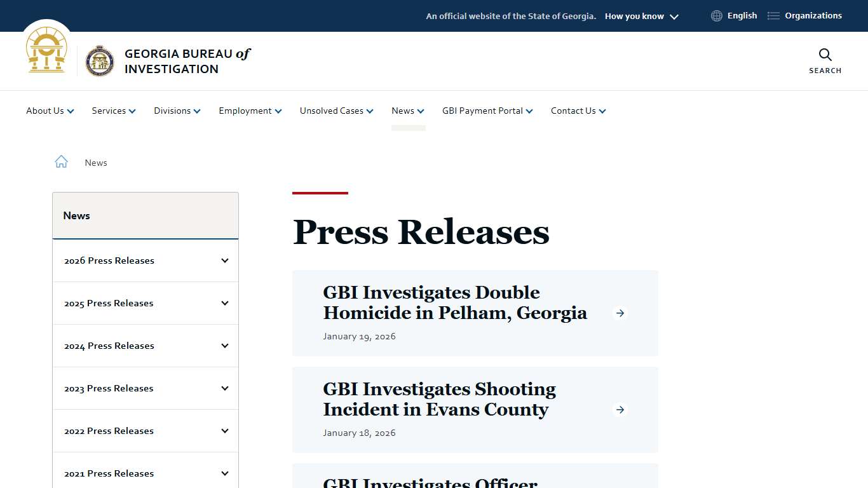Click the gold capitol dome logo

pos(46,50)
